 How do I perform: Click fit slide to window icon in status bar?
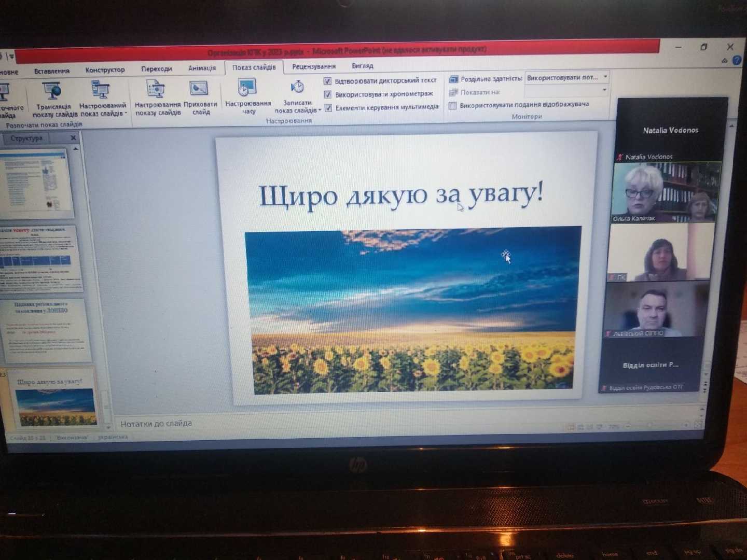pyautogui.click(x=698, y=425)
